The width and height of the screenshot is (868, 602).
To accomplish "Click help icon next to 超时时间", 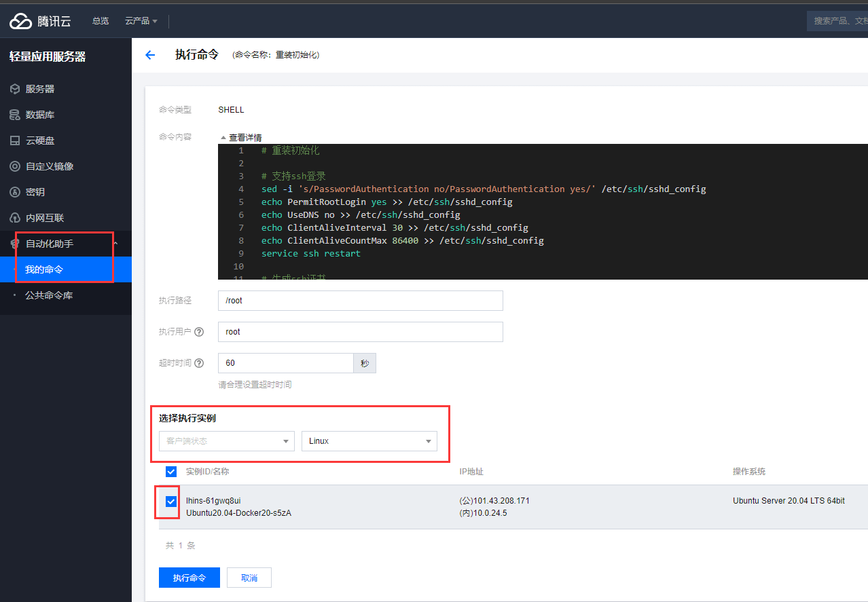I will coord(199,363).
